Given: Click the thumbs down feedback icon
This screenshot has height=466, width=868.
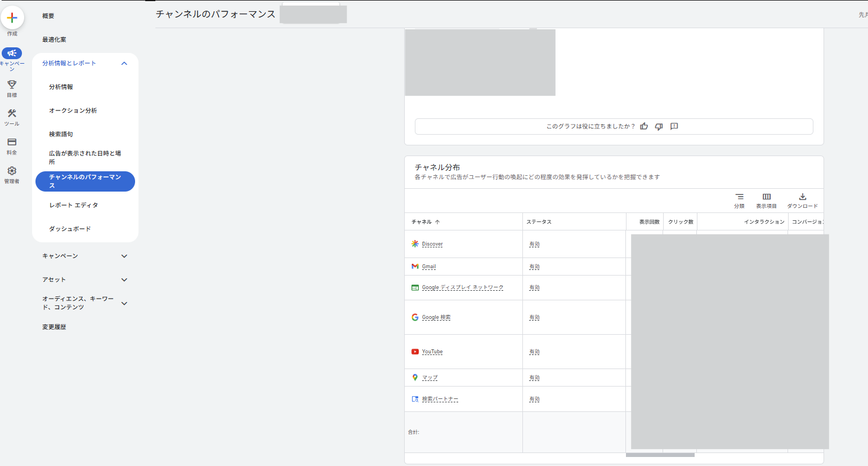Looking at the screenshot, I should coord(659,126).
